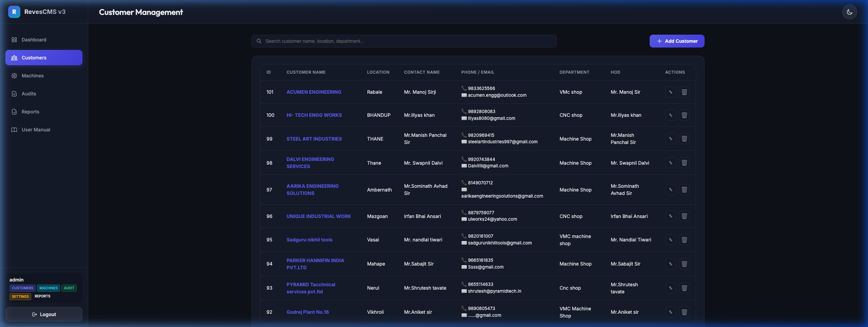Click the admin username label

pos(16,280)
